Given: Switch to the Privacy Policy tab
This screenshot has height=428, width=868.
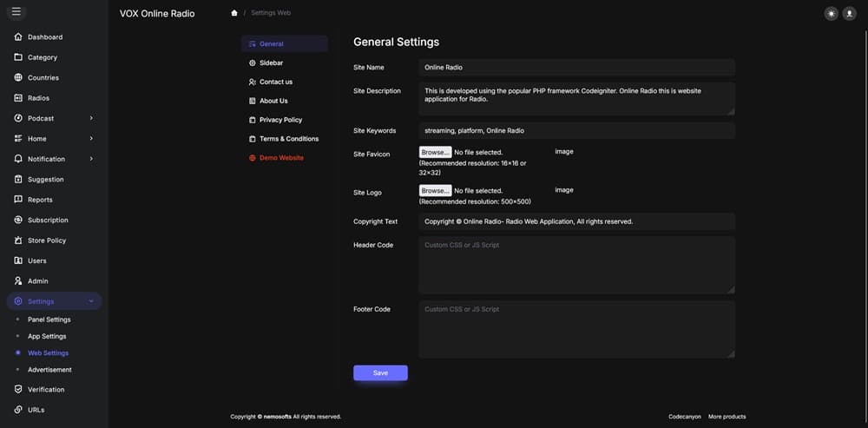Looking at the screenshot, I should (280, 120).
